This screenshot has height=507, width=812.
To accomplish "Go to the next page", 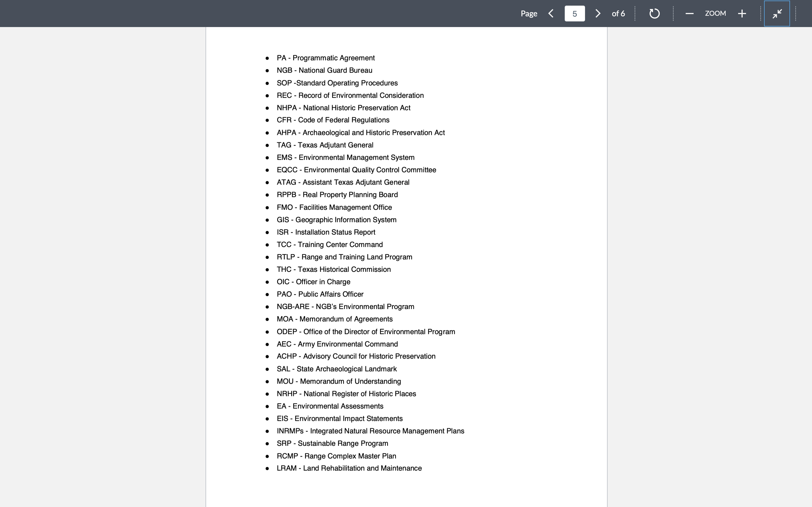I will pyautogui.click(x=598, y=14).
